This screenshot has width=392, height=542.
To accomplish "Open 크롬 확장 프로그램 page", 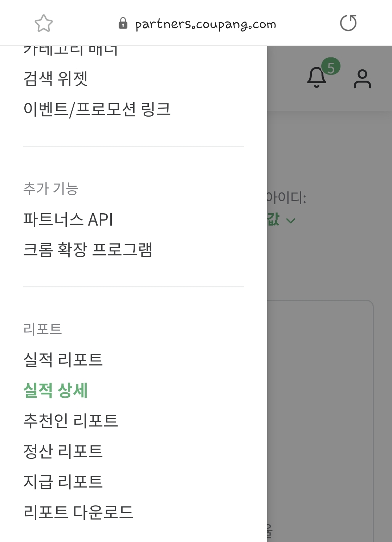I will pos(87,250).
